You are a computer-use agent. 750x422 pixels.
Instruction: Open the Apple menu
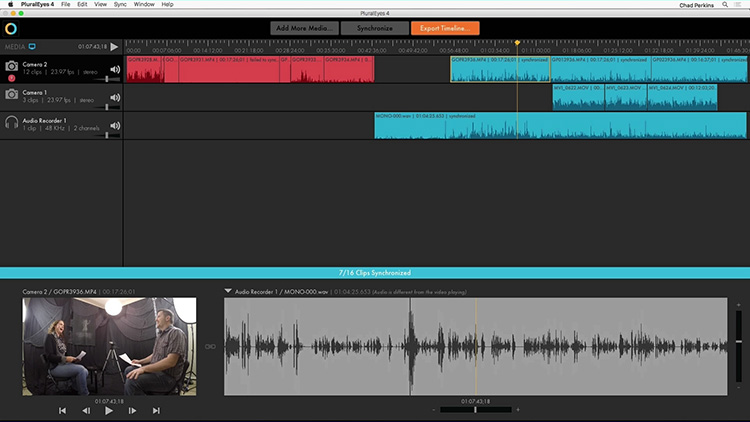coord(11,4)
